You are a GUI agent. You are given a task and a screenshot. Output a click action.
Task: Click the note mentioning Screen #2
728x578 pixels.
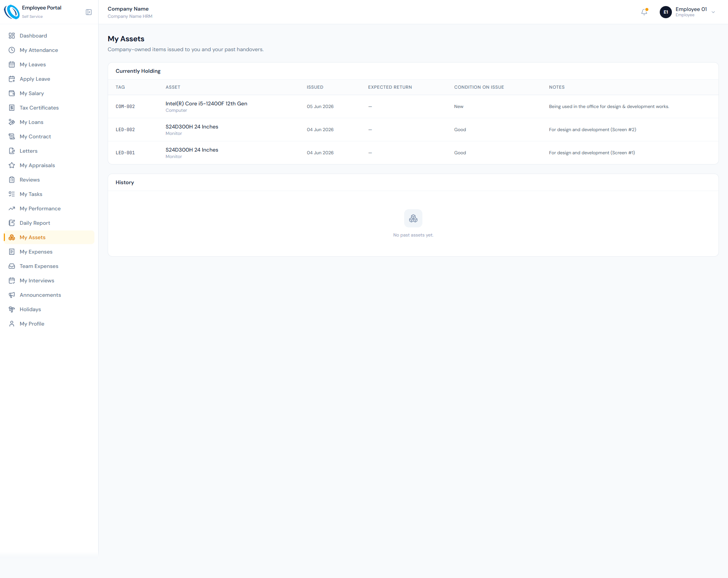[593, 130]
